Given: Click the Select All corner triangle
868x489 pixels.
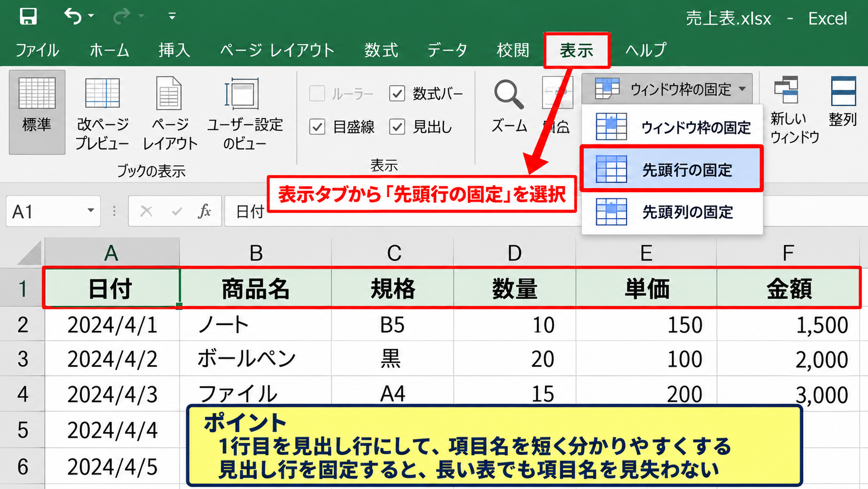Looking at the screenshot, I should coord(29,254).
